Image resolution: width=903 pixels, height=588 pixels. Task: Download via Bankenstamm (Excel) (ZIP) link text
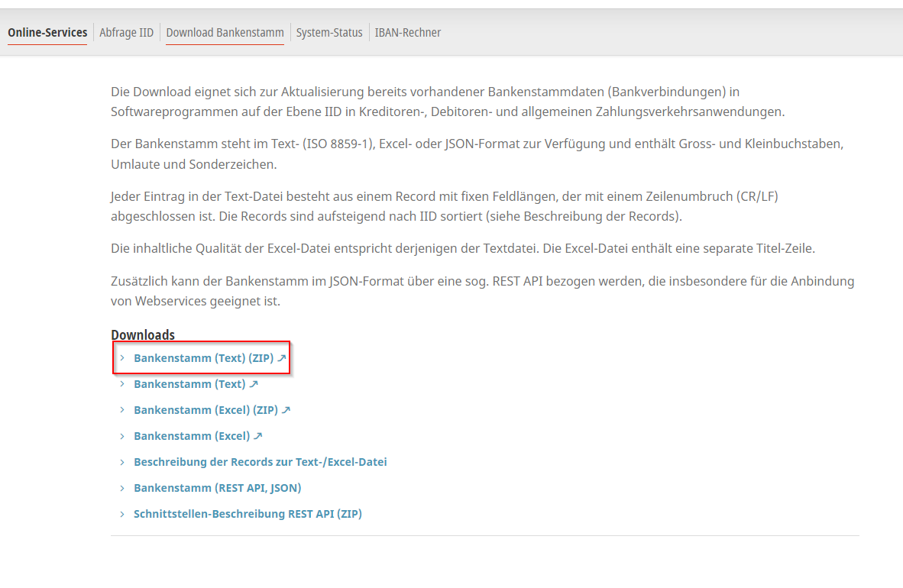(206, 410)
